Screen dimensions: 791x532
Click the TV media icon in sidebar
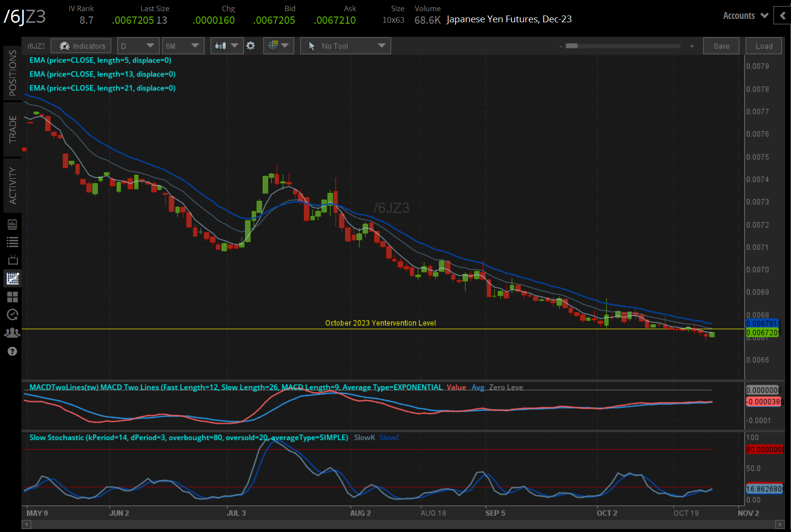tap(13, 260)
